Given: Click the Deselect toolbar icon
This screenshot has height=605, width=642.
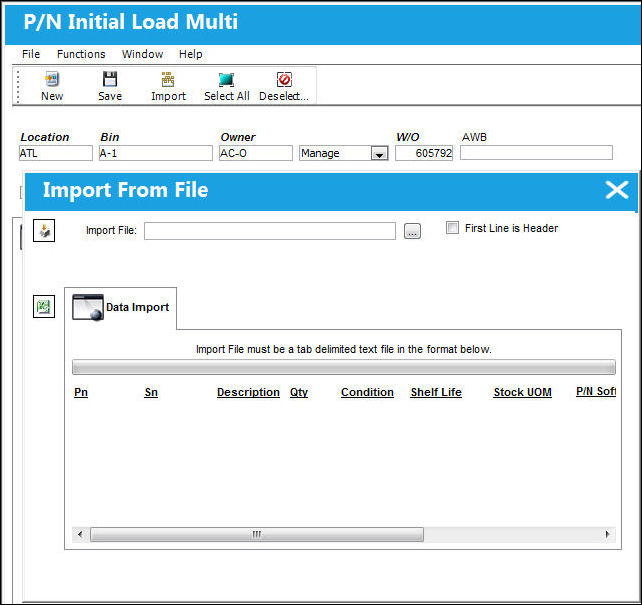Looking at the screenshot, I should [284, 79].
